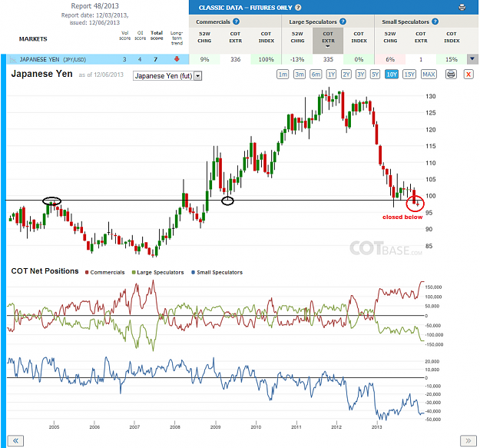
Task: Toggle the Commercials series in the legend
Action: pyautogui.click(x=104, y=272)
